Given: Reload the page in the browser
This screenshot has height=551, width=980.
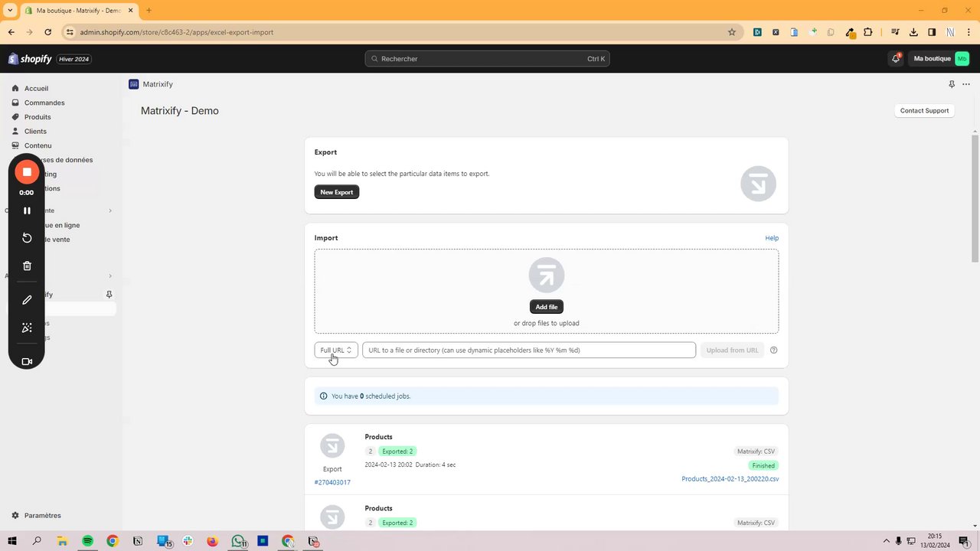Looking at the screenshot, I should 48,32.
